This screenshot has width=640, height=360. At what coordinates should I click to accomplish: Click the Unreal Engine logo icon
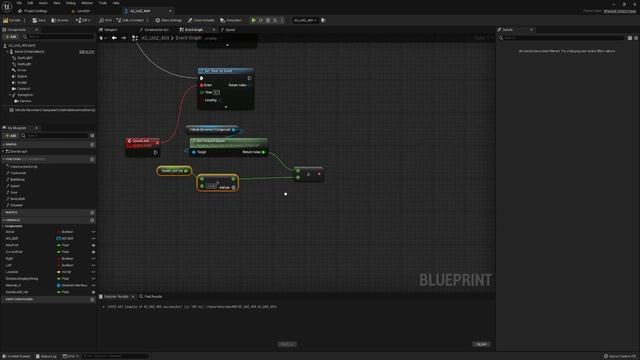pos(7,6)
